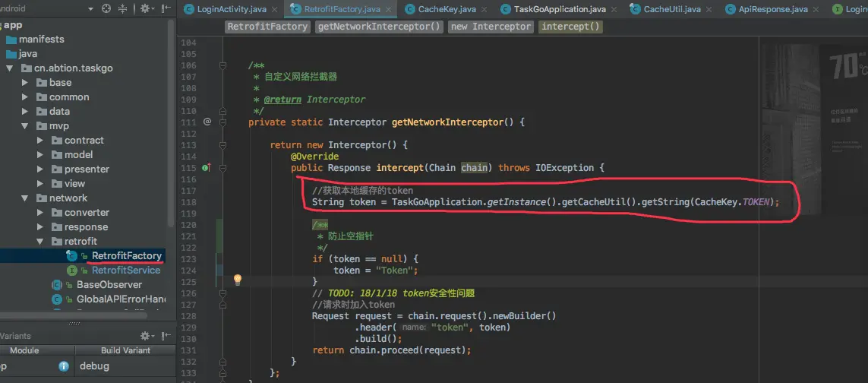Click the java folder icon
Screen dimensions: 868x383
click(x=11, y=54)
